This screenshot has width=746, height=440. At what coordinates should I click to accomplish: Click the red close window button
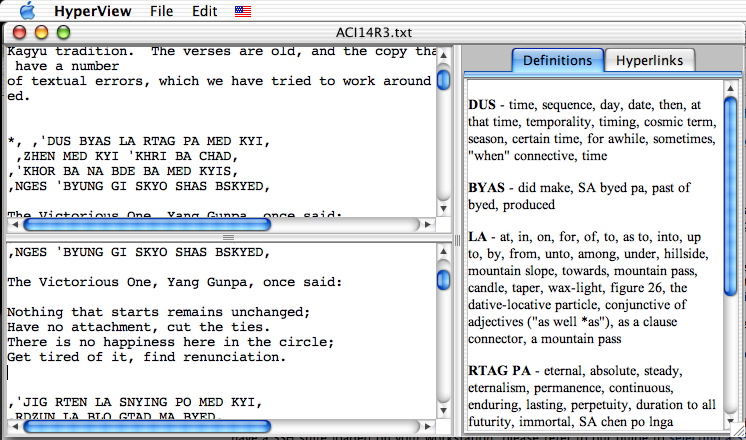[20, 32]
